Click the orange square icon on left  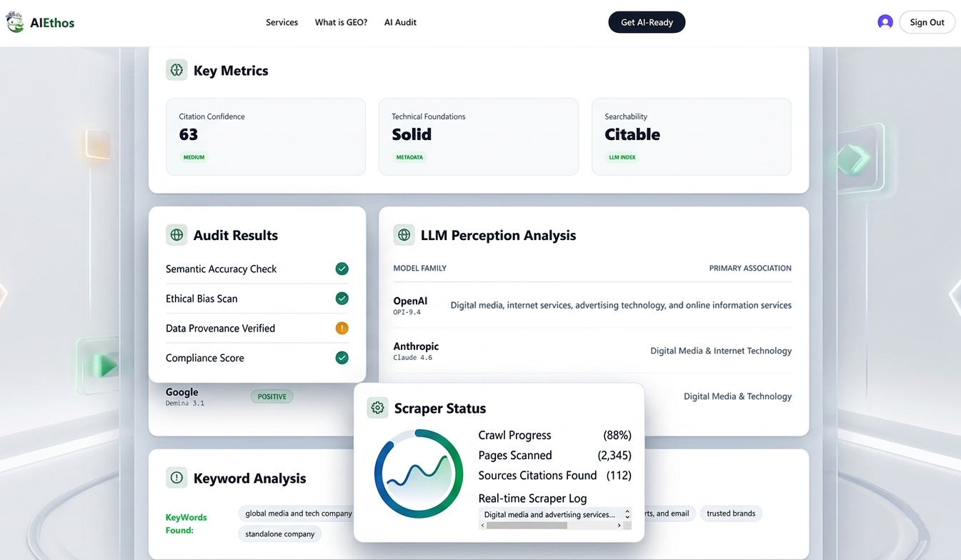coord(97,144)
